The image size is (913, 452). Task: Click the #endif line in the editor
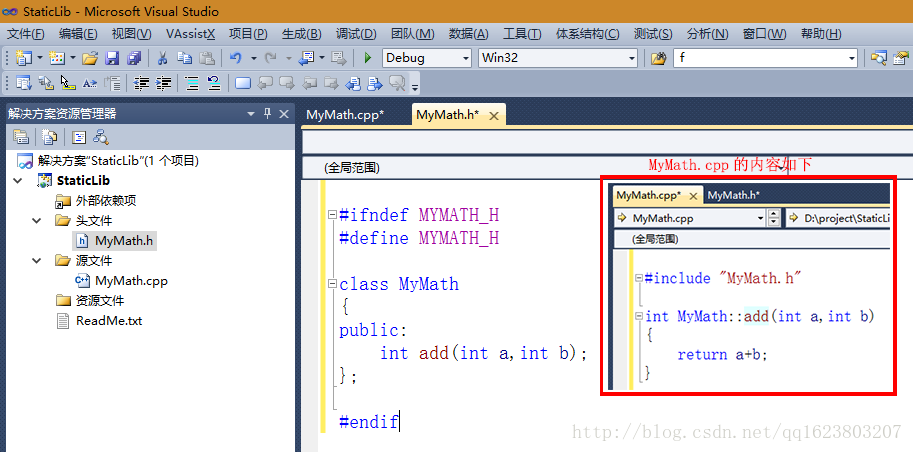point(369,421)
